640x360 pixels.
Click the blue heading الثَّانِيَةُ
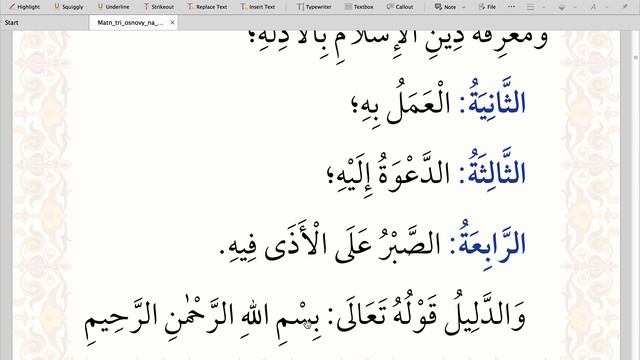(x=497, y=98)
